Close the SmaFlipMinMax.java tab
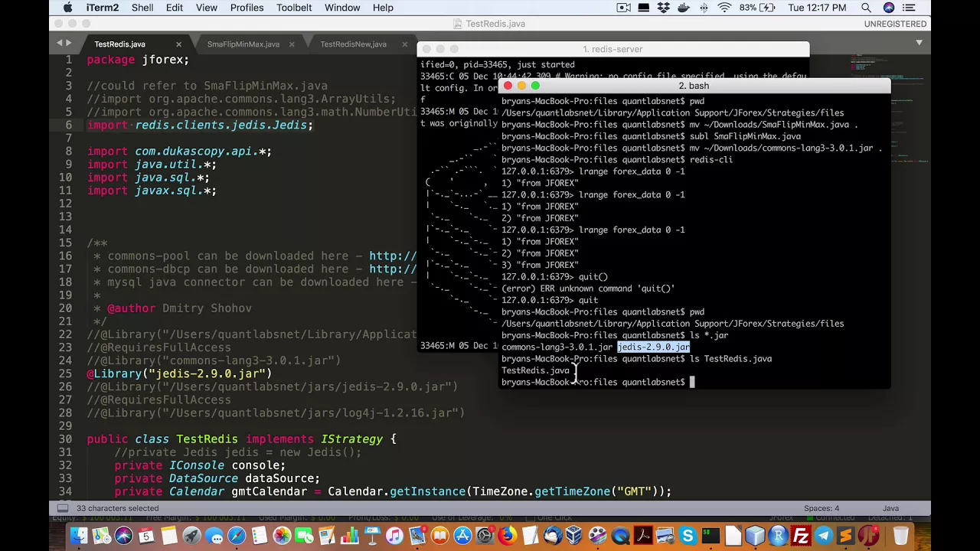Viewport: 980px width, 551px height. pos(291,44)
